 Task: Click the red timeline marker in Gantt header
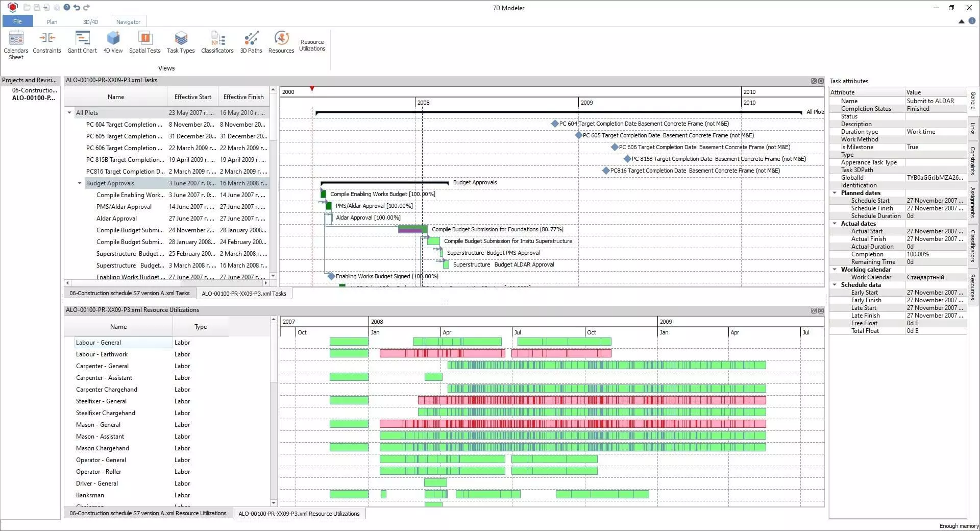point(312,89)
